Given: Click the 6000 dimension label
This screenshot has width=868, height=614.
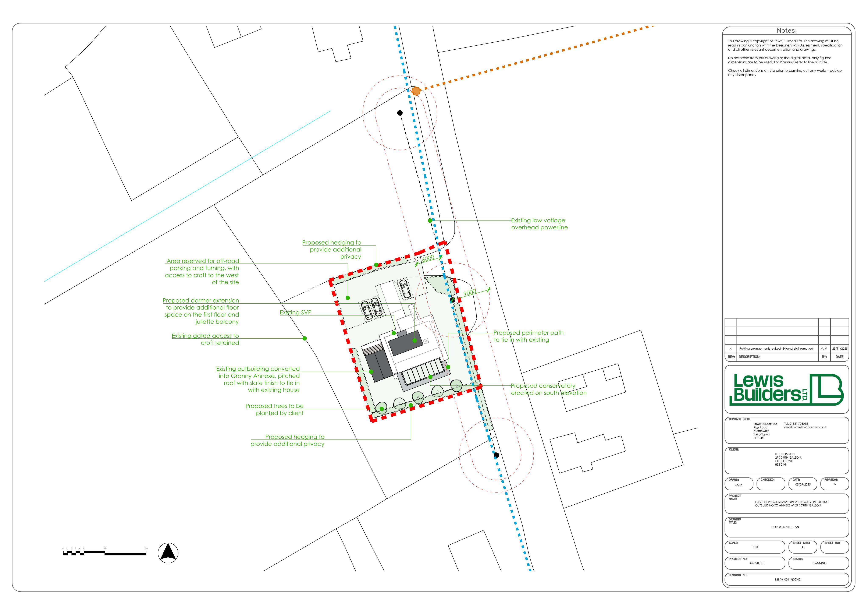Looking at the screenshot, I should (x=428, y=258).
